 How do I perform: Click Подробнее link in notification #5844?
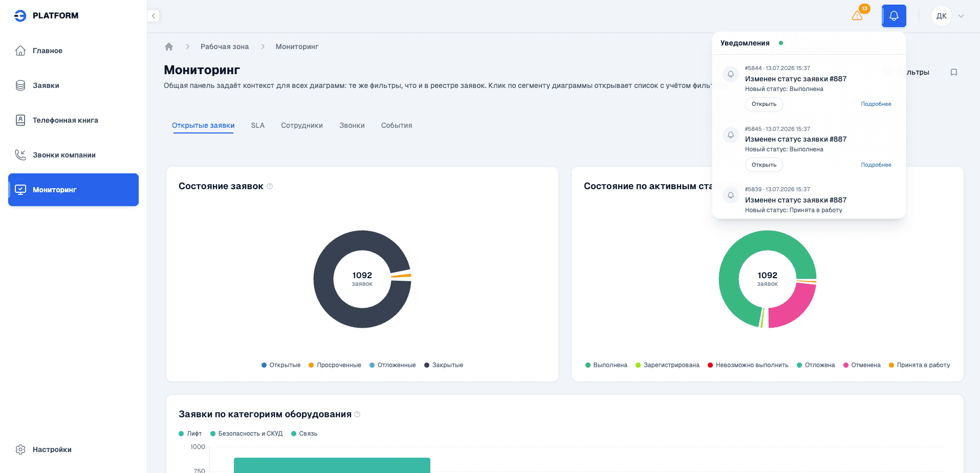pyautogui.click(x=876, y=104)
